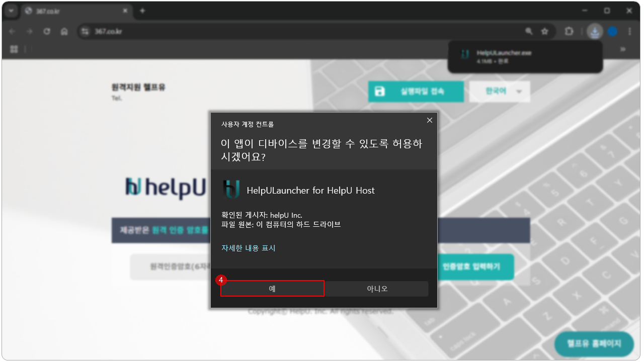This screenshot has width=644, height=362.
Task: Click the 원격지원 헬프유 heading text
Action: click(138, 87)
